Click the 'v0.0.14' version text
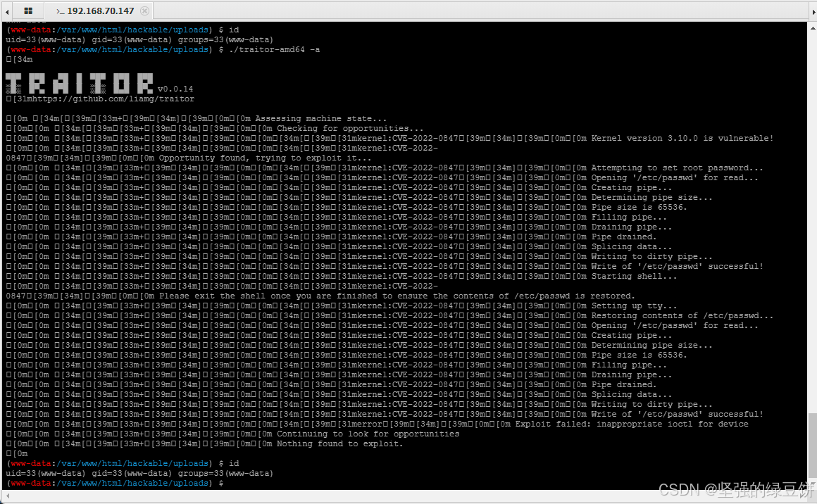Image resolution: width=817 pixels, height=504 pixels. tap(175, 89)
